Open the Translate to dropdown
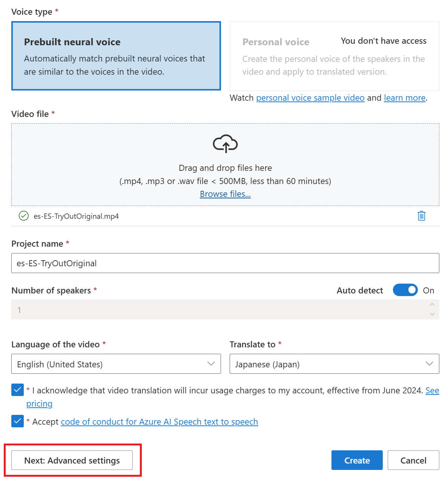Viewport: 448px width, 482px height. (x=430, y=364)
